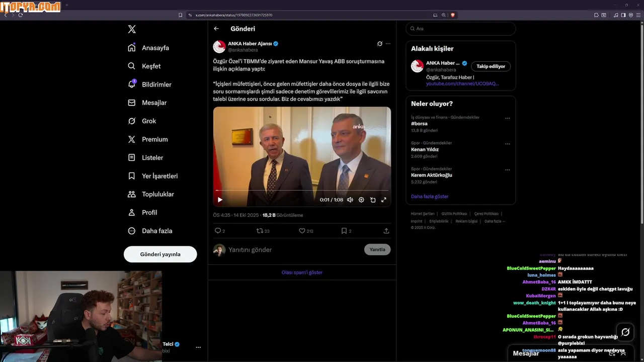Open Grok from the sidebar
Screen dimensions: 644x362
[142, 121]
